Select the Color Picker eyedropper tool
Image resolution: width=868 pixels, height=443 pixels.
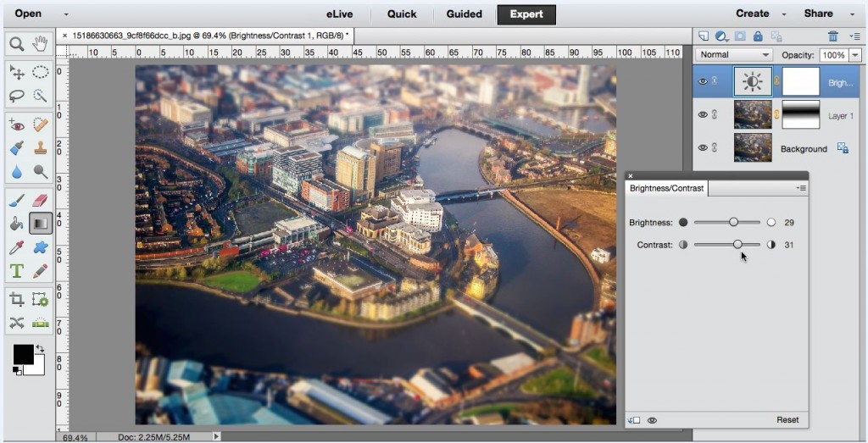coord(17,247)
